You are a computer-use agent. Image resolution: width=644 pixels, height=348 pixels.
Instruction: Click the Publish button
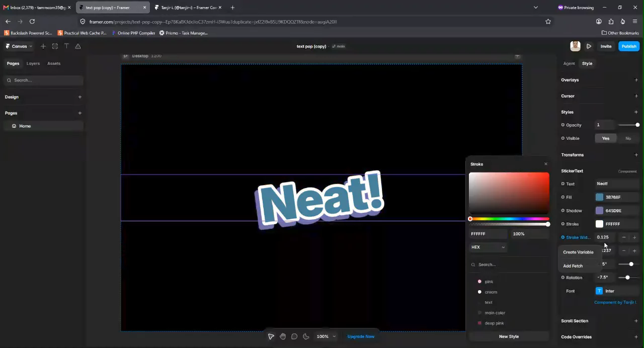(629, 46)
